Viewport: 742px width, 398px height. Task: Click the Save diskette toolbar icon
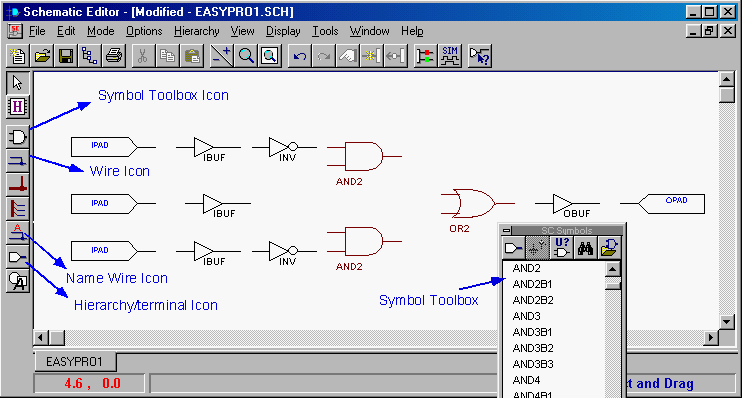(66, 56)
